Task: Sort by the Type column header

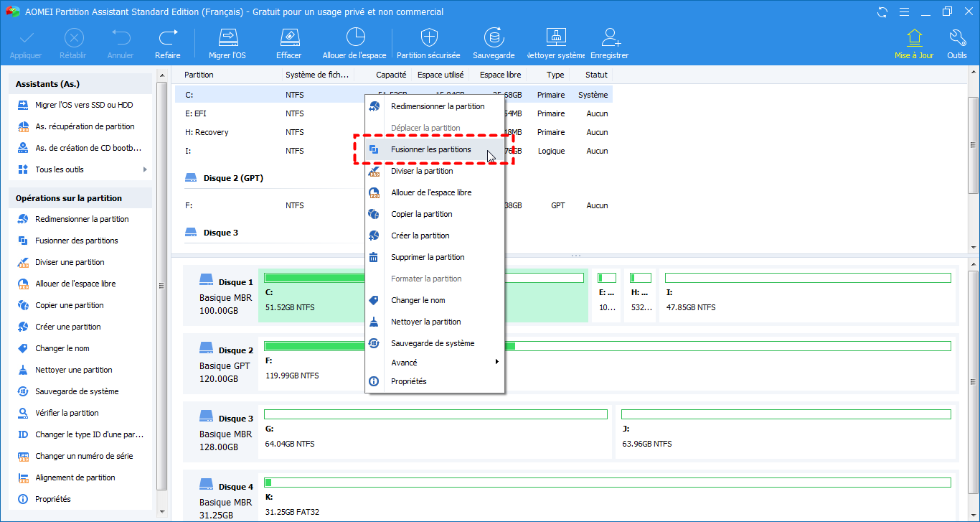Action: [555, 75]
